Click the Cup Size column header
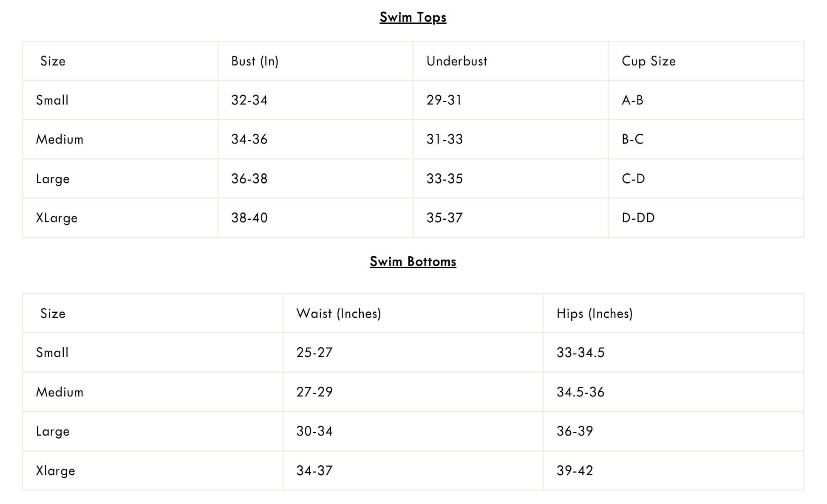Image resolution: width=827 pixels, height=504 pixels. [649, 61]
